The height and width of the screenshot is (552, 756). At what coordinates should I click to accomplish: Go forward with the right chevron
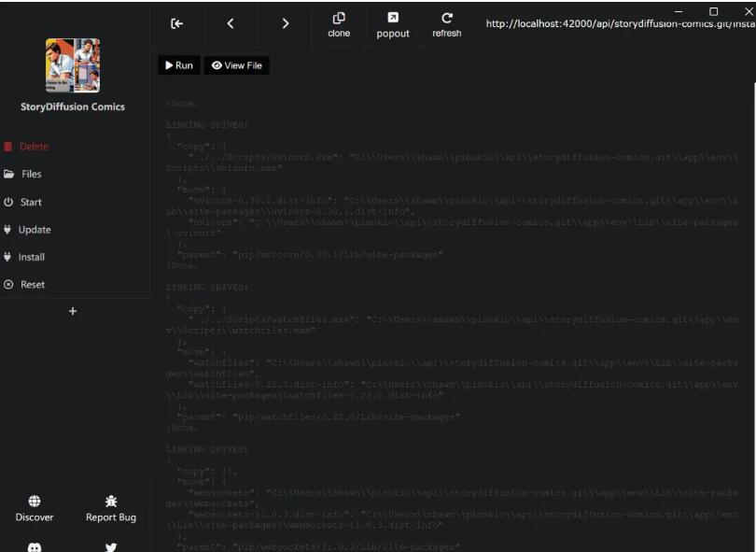286,23
